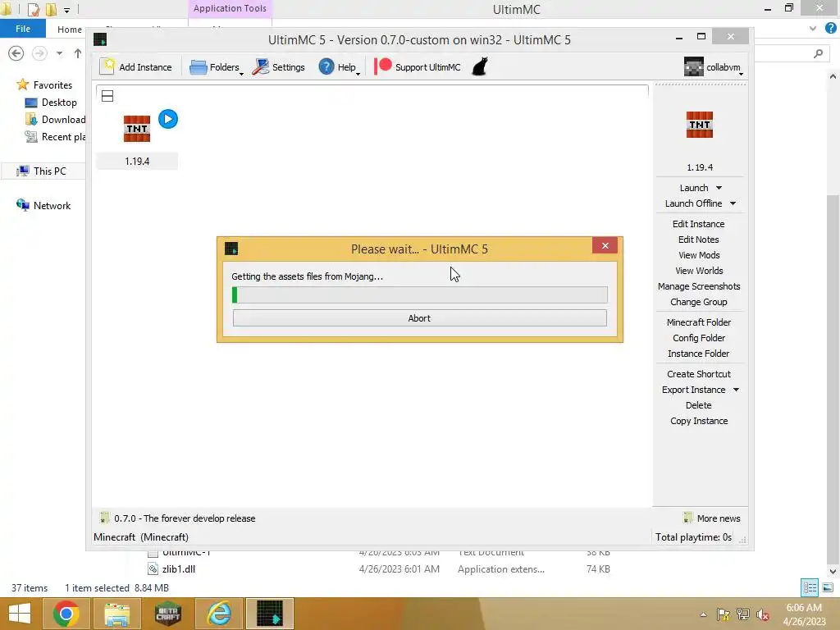
Task: Select Recent places in the navigation pane
Action: [x=55, y=137]
